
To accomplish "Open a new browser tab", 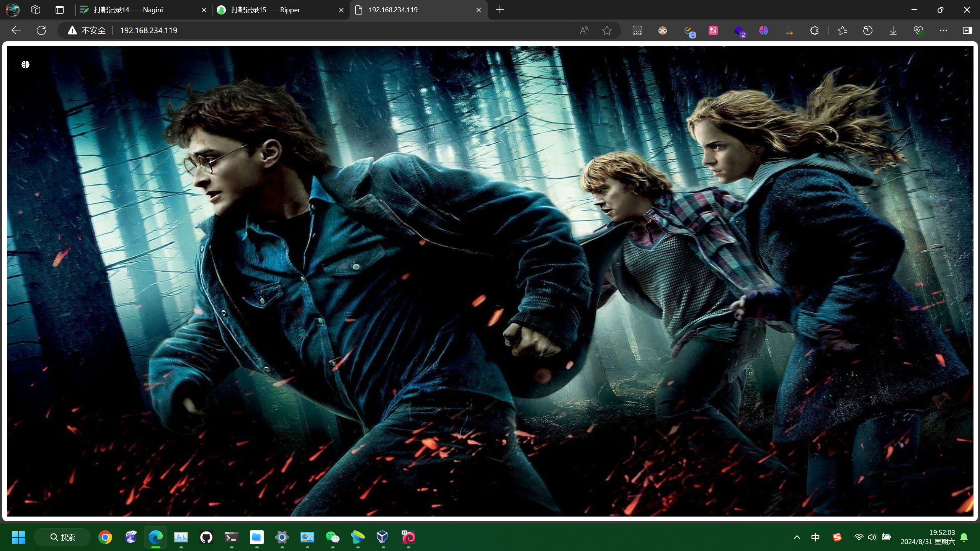I will (x=500, y=10).
